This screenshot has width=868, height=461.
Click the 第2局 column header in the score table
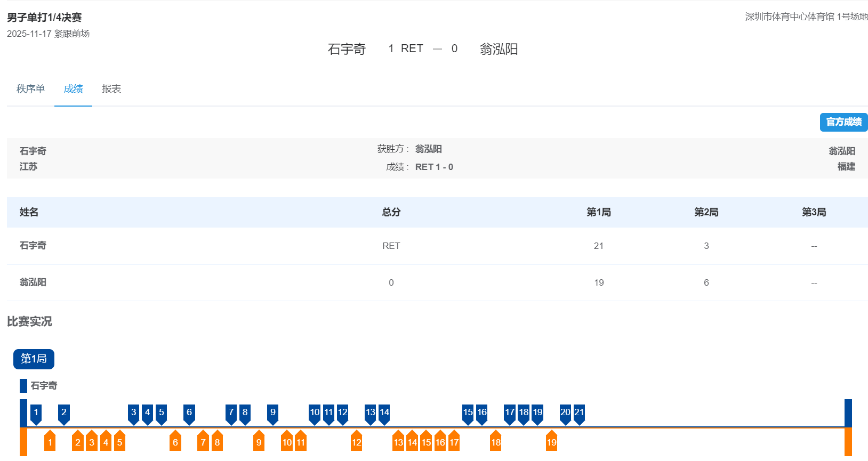click(706, 212)
